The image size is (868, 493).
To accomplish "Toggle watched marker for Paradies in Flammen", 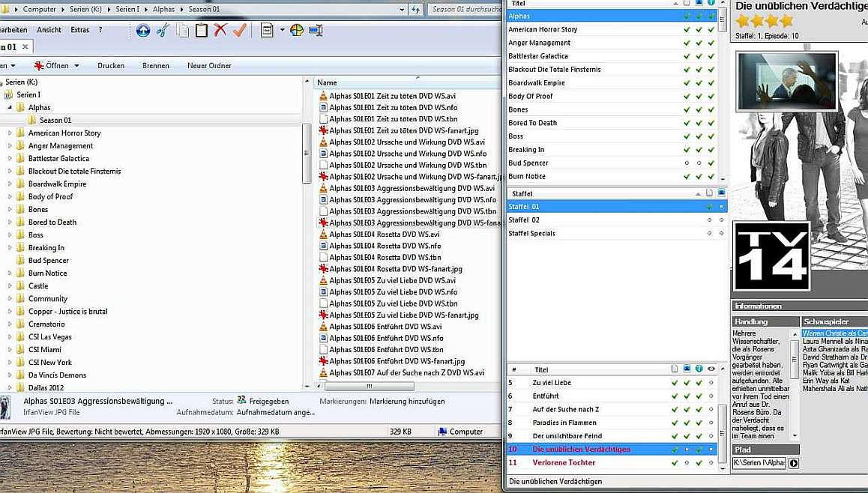I will pyautogui.click(x=711, y=423).
